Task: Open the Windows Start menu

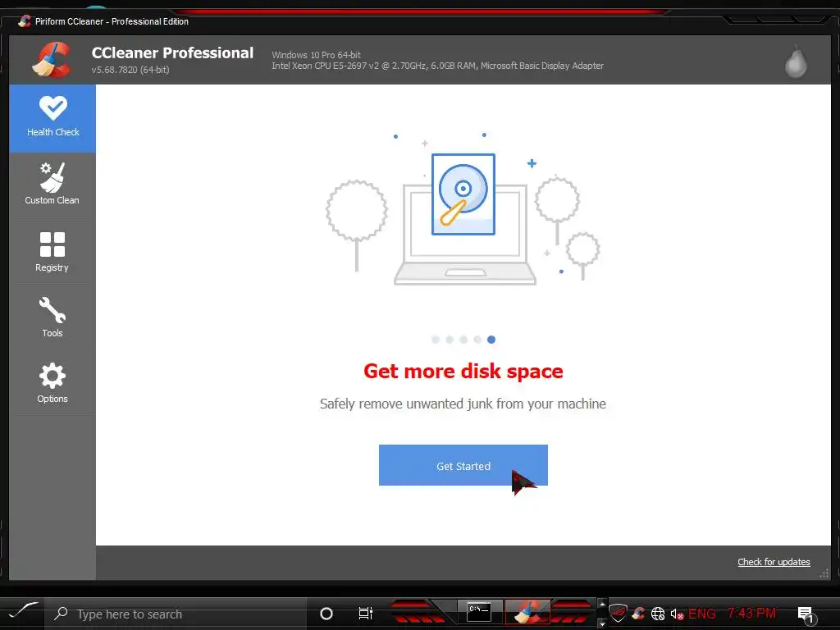Action: [x=22, y=612]
